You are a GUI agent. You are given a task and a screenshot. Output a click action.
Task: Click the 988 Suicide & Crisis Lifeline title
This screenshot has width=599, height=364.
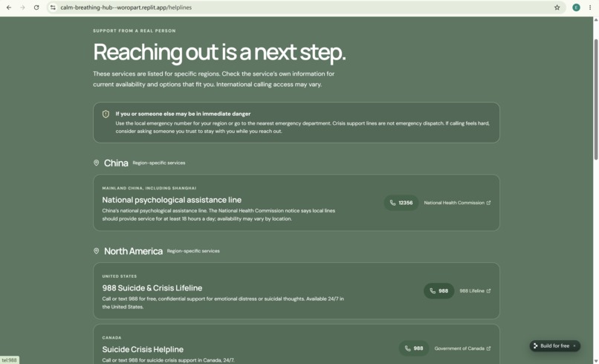click(152, 288)
